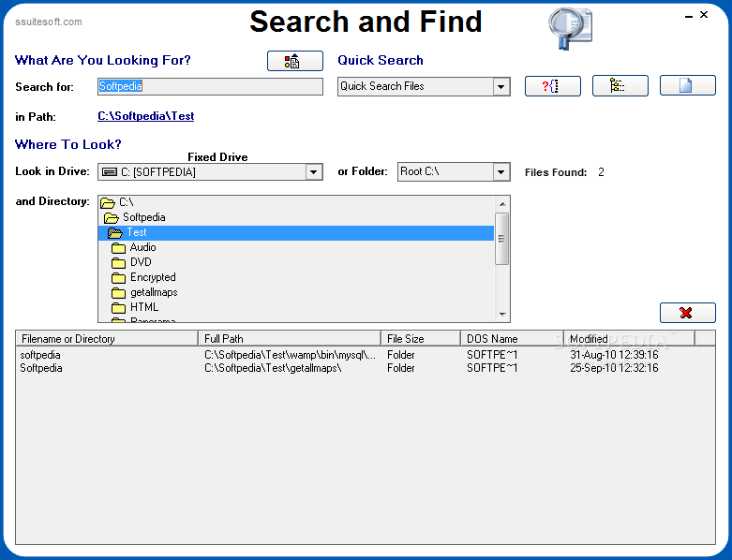The width and height of the screenshot is (732, 560).
Task: Select the HTML folder label
Action: (144, 307)
